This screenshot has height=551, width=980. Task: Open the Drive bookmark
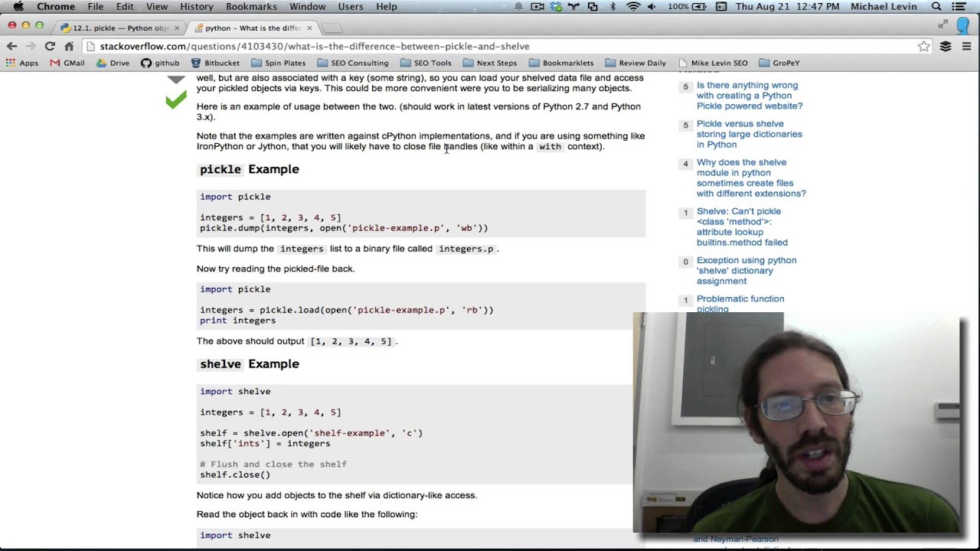(x=113, y=63)
